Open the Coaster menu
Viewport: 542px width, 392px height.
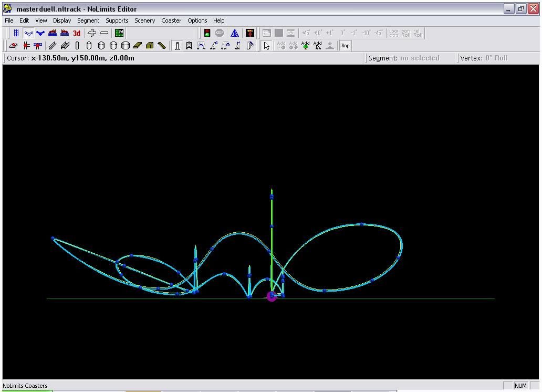171,20
